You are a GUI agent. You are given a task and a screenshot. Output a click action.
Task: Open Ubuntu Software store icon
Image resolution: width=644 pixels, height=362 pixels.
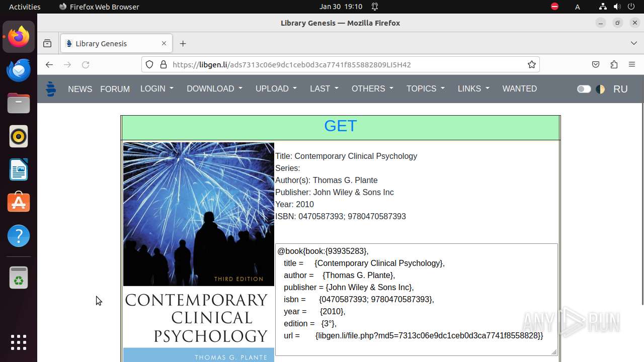[x=19, y=203]
